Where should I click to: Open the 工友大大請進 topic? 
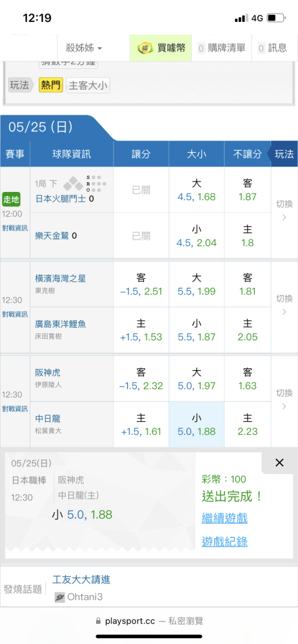pyautogui.click(x=81, y=580)
